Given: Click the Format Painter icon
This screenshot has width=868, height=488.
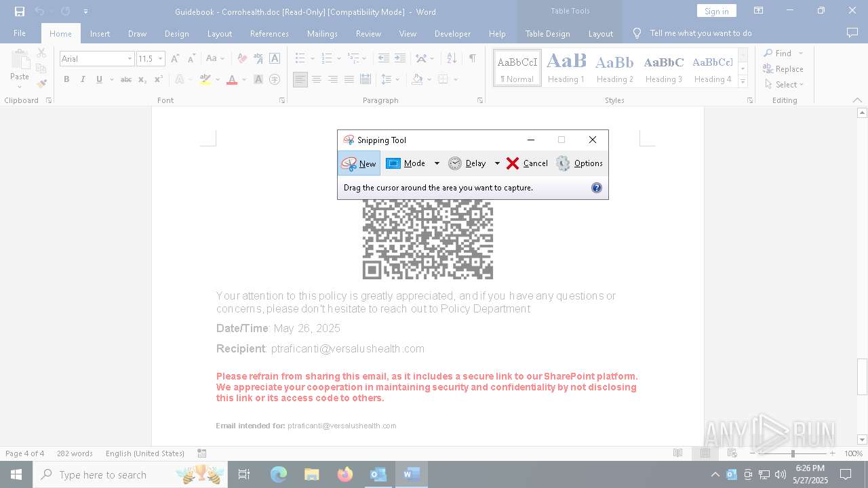Looking at the screenshot, I should click(41, 83).
